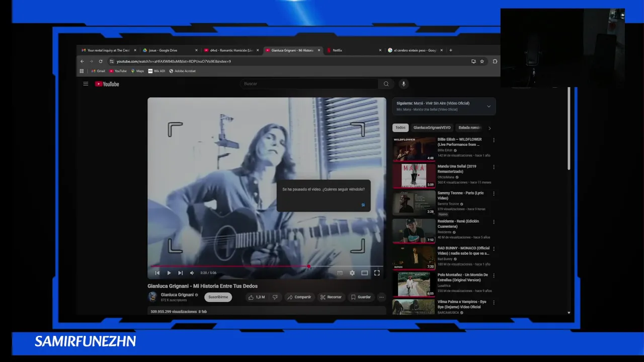
Task: Click the Recortar clip button
Action: (x=331, y=297)
